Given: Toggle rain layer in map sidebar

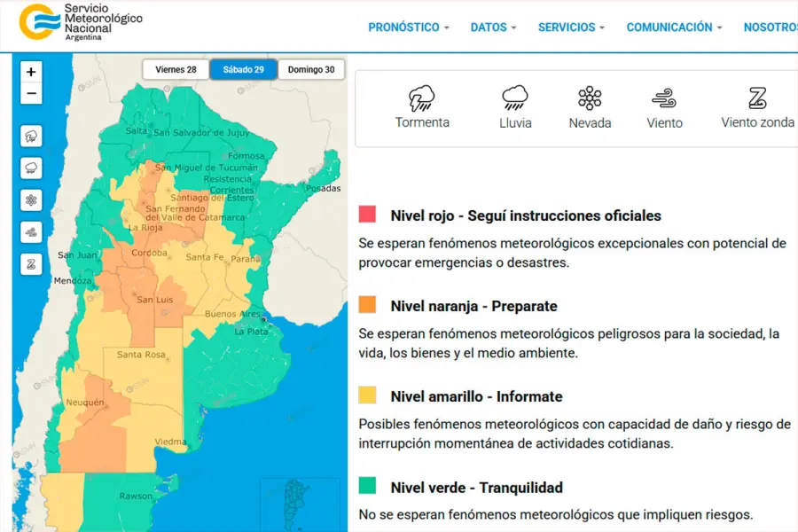Looking at the screenshot, I should click(31, 168).
